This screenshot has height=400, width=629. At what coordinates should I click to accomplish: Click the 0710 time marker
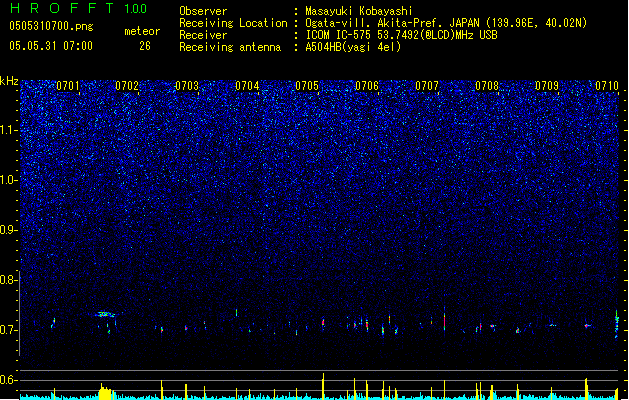(x=607, y=86)
